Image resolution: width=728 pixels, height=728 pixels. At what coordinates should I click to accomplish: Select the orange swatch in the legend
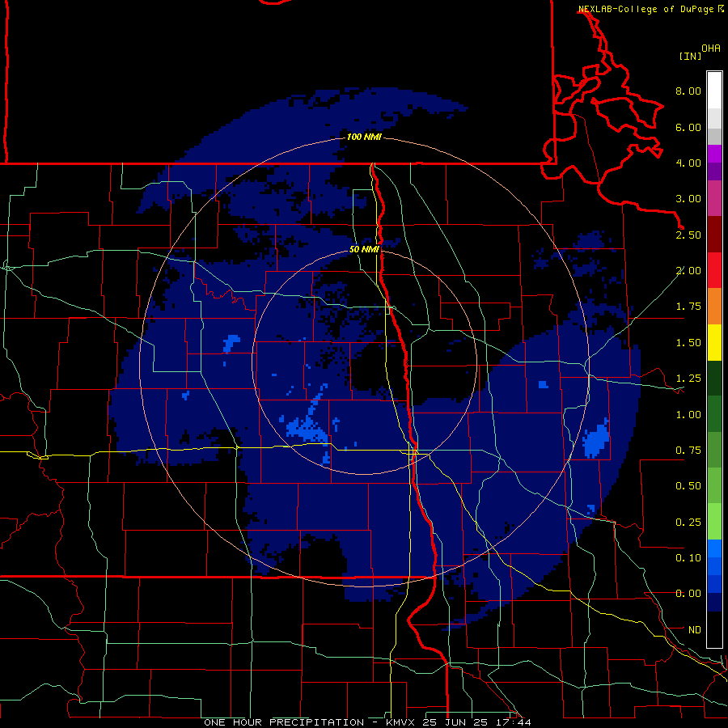tap(714, 306)
